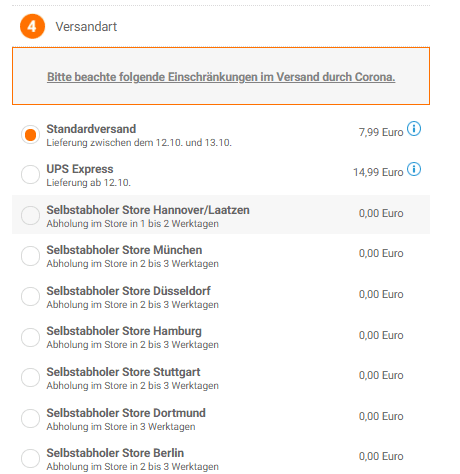
Task: Click the Selbstabholer Store Hamburg label
Action: tap(124, 331)
